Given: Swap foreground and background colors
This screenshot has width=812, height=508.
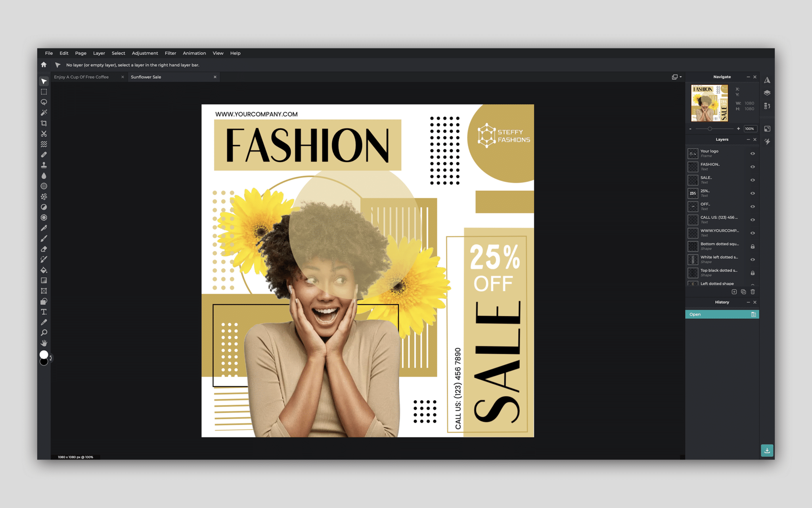Looking at the screenshot, I should (x=51, y=358).
